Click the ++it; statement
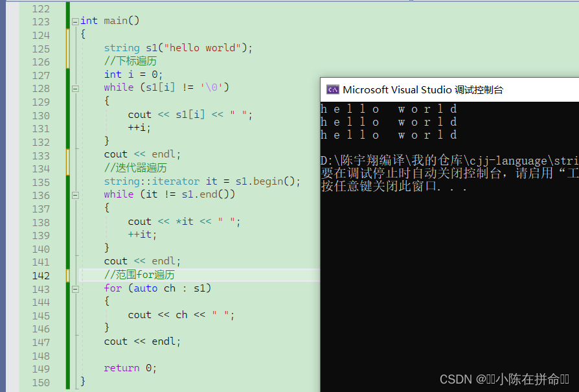The image size is (579, 392). [x=142, y=235]
